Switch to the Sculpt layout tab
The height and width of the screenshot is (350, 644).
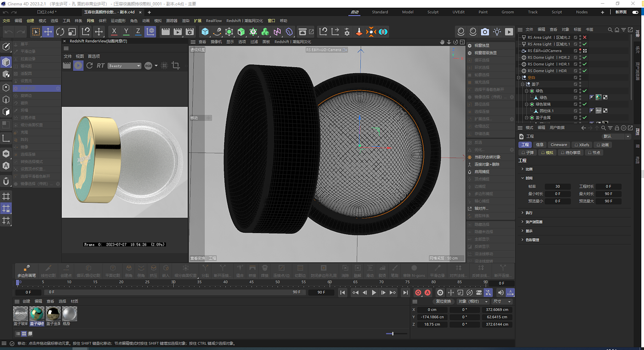tap(432, 12)
